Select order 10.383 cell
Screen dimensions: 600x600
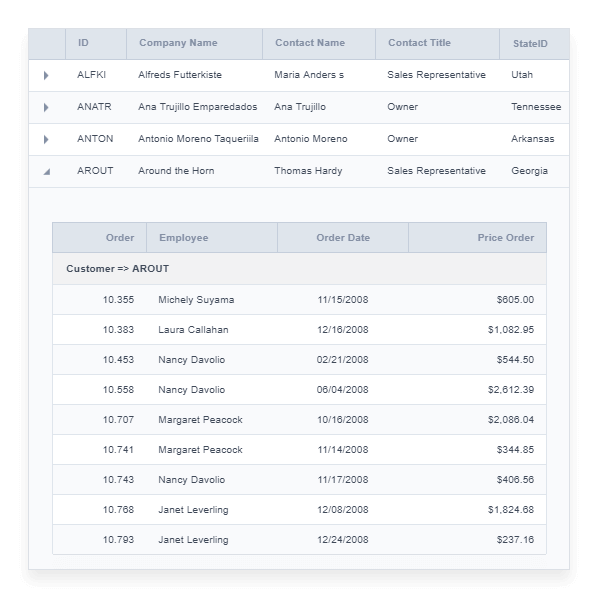click(99, 330)
